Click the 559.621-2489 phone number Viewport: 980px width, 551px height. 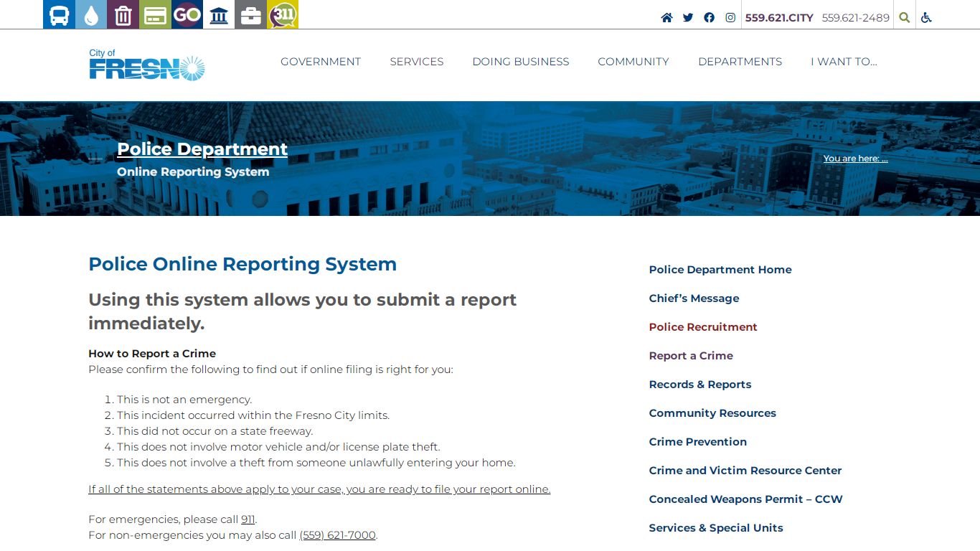pyautogui.click(x=856, y=18)
